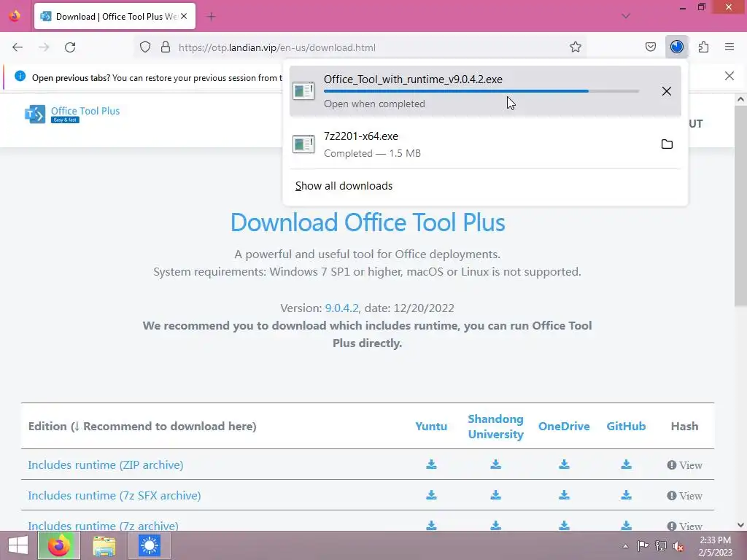Bookmark this page with the star icon
This screenshot has height=560, width=747.
[x=576, y=47]
